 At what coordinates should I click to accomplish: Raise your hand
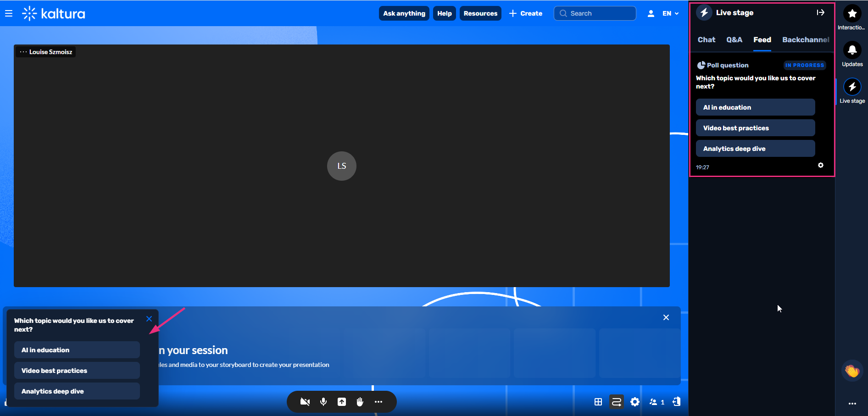(x=360, y=402)
